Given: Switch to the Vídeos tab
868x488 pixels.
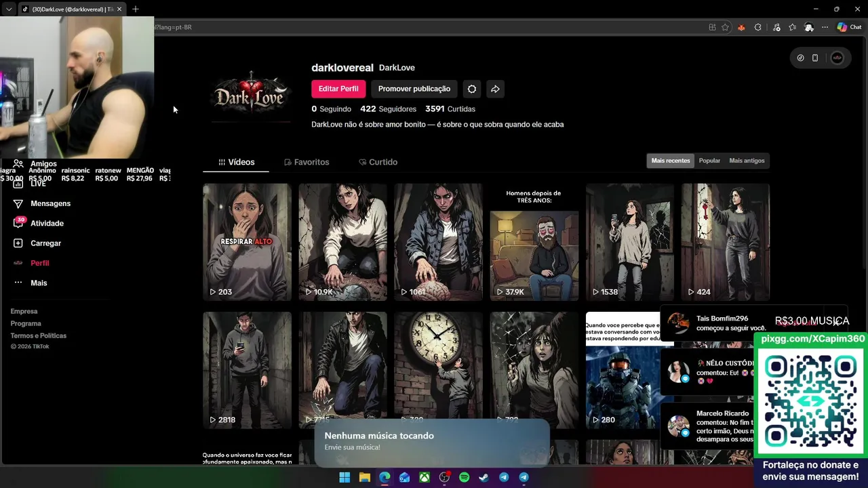Looking at the screenshot, I should [x=236, y=162].
